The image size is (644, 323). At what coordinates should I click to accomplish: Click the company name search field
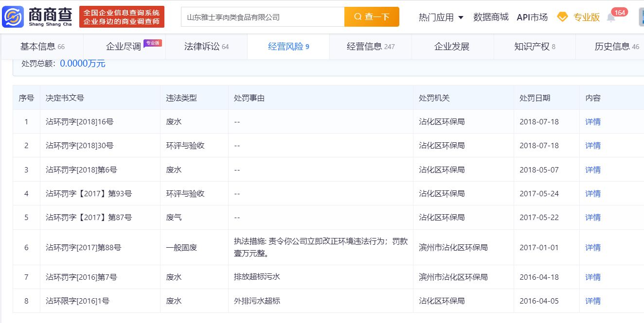click(x=263, y=17)
